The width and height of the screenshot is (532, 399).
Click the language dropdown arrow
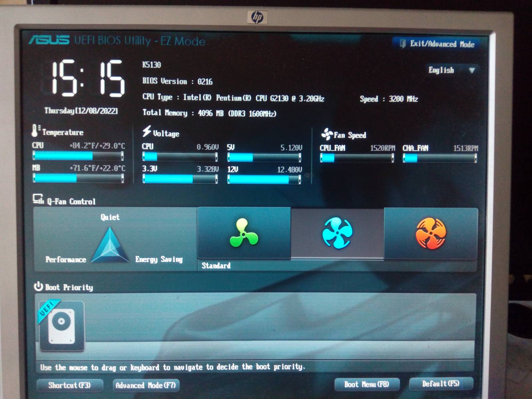pyautogui.click(x=472, y=70)
